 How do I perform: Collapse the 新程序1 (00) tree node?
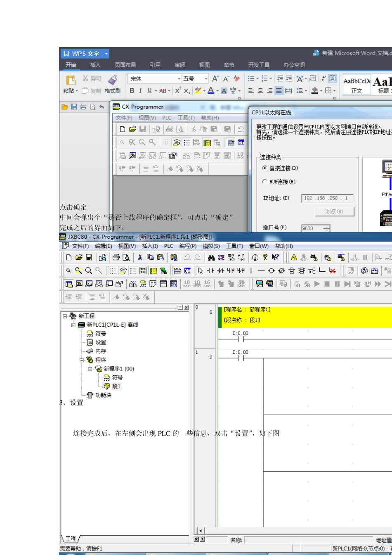90,369
